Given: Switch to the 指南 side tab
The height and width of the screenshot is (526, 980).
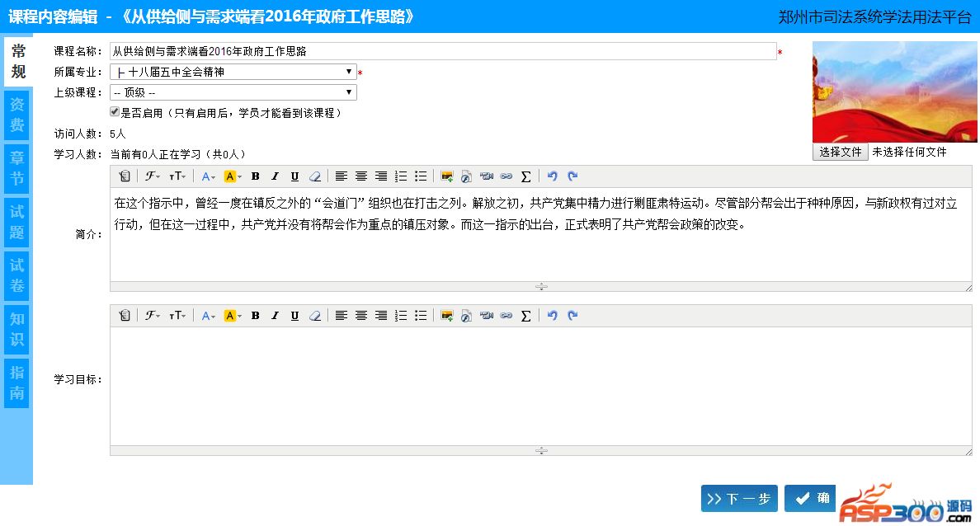Looking at the screenshot, I should pos(16,383).
